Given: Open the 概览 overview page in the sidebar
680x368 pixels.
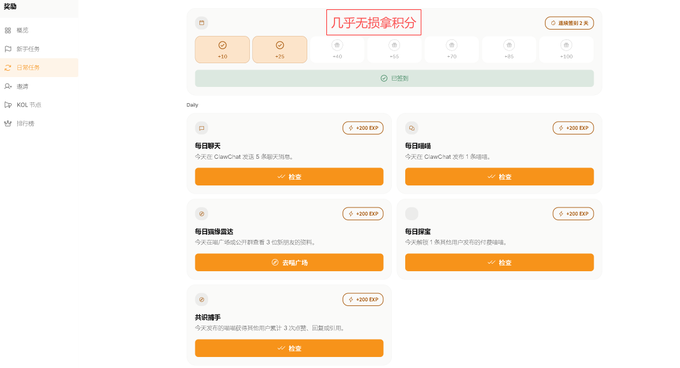Looking at the screenshot, I should [x=39, y=30].
